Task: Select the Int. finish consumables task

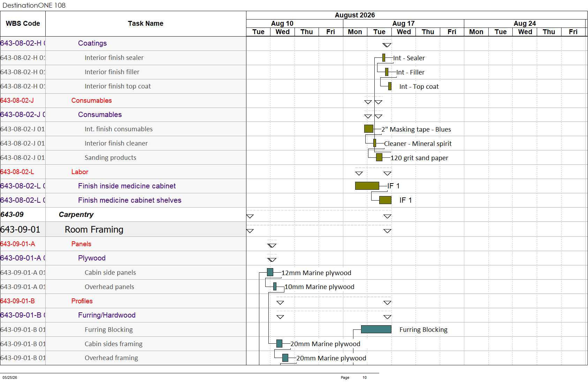Action: tap(119, 129)
